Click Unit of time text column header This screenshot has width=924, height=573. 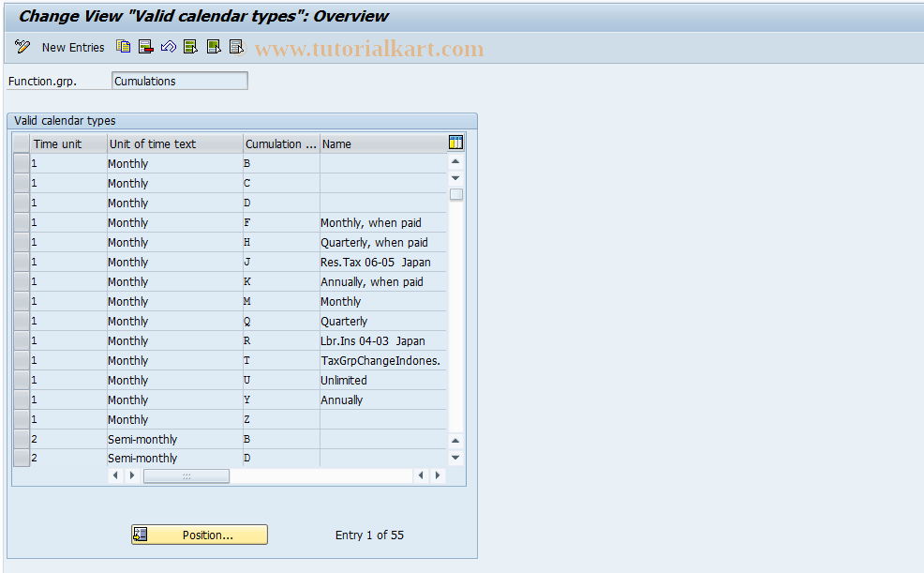(175, 143)
